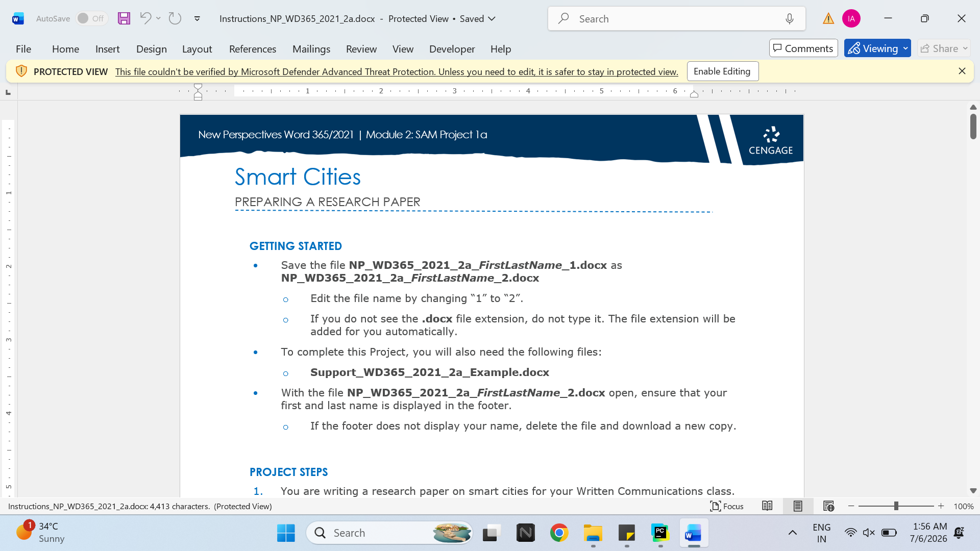Click the tab selector at the ruler corner

tap(8, 92)
